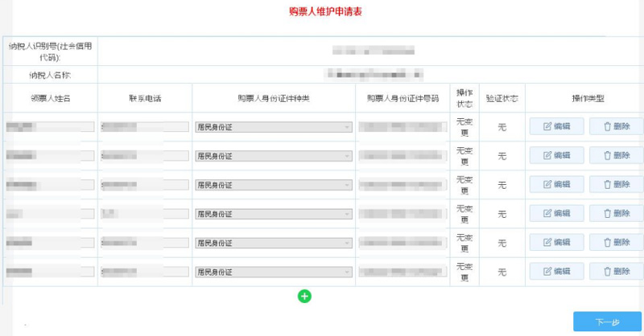
Task: Click 无变更 status in the sixth row
Action: (x=464, y=272)
